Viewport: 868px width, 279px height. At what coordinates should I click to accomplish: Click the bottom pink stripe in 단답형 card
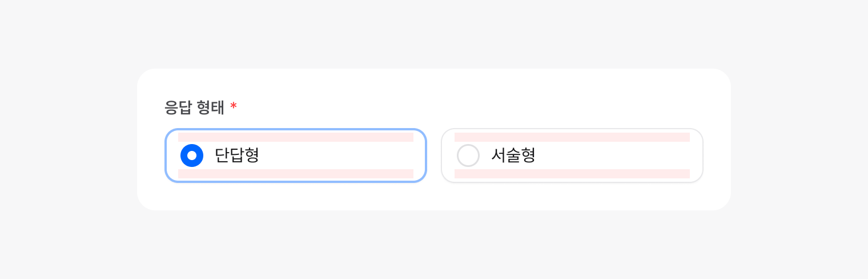(296, 174)
